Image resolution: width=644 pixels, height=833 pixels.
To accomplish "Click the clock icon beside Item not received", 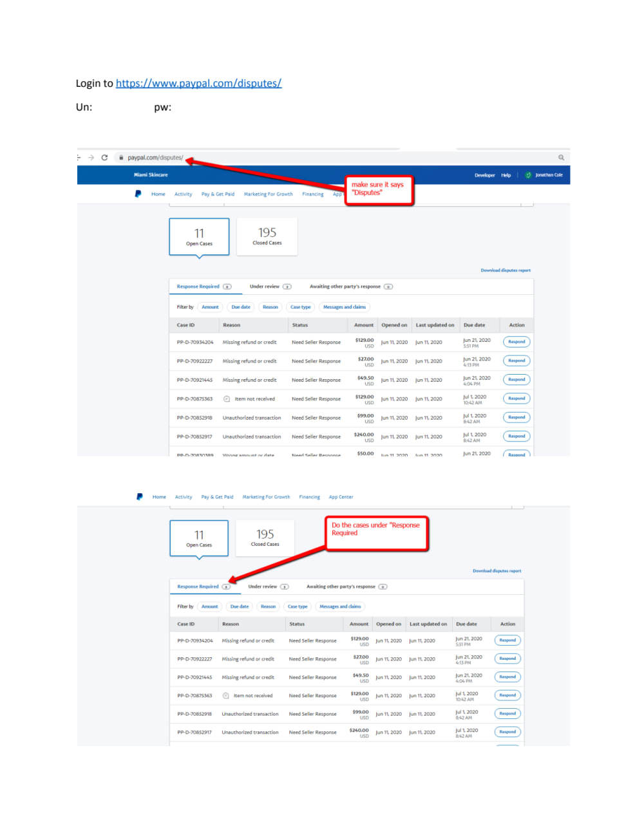I will pyautogui.click(x=226, y=399).
